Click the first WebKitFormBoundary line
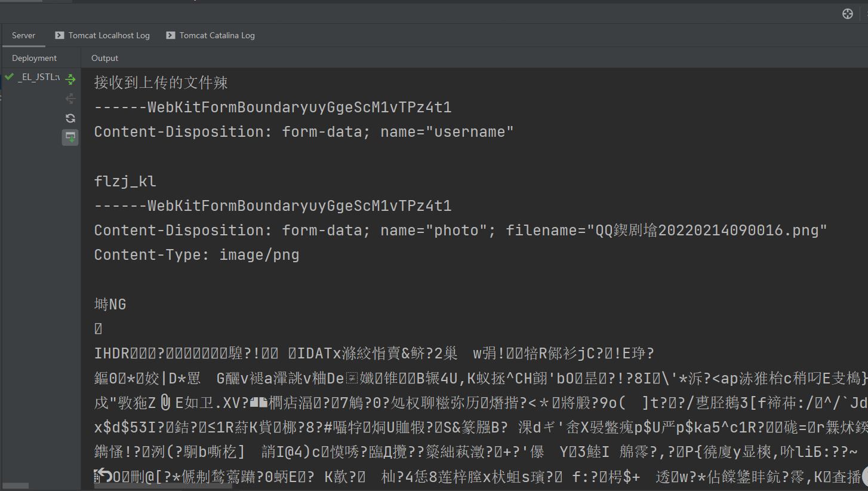Screen dimensions: 868x491 (273, 108)
